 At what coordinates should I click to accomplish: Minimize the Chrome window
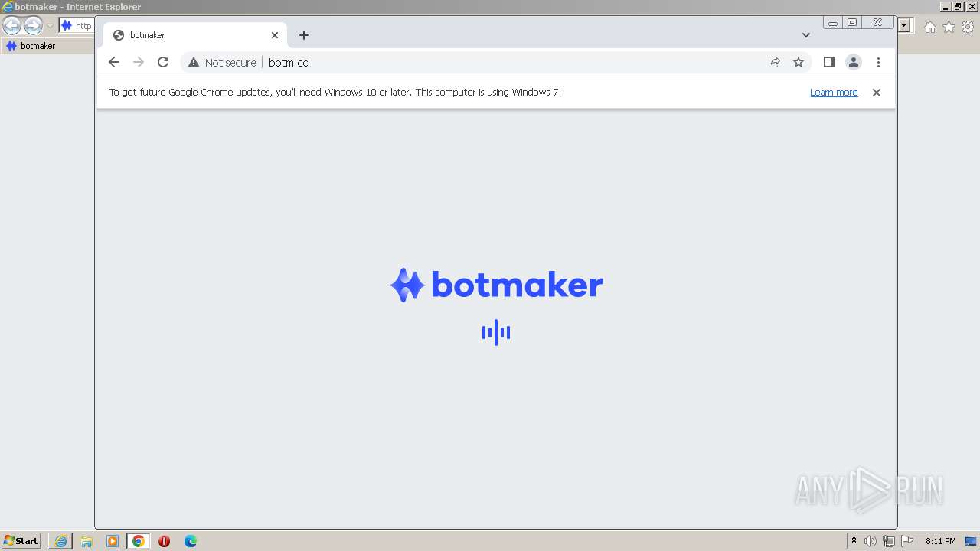pyautogui.click(x=833, y=23)
